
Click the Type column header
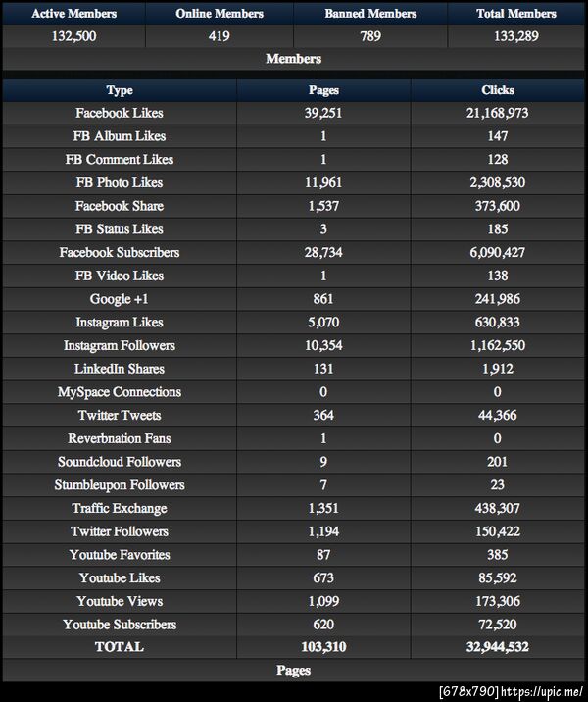click(x=120, y=90)
